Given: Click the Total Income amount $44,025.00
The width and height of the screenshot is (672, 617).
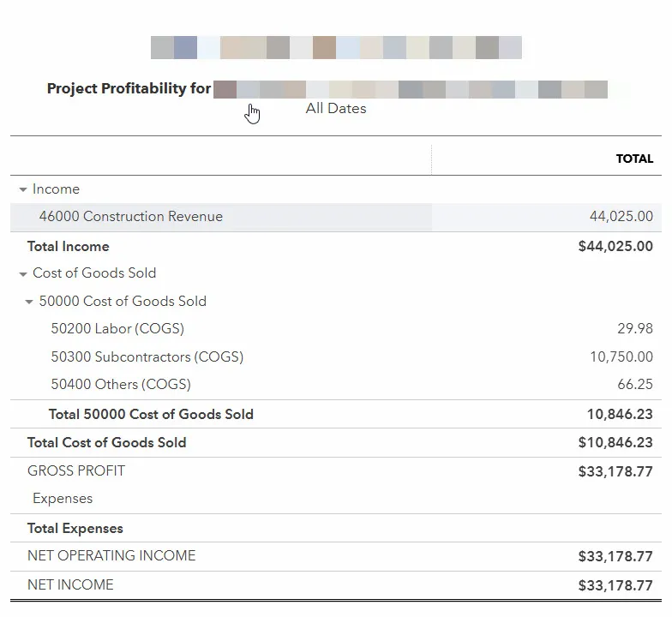Looking at the screenshot, I should pyautogui.click(x=615, y=247).
